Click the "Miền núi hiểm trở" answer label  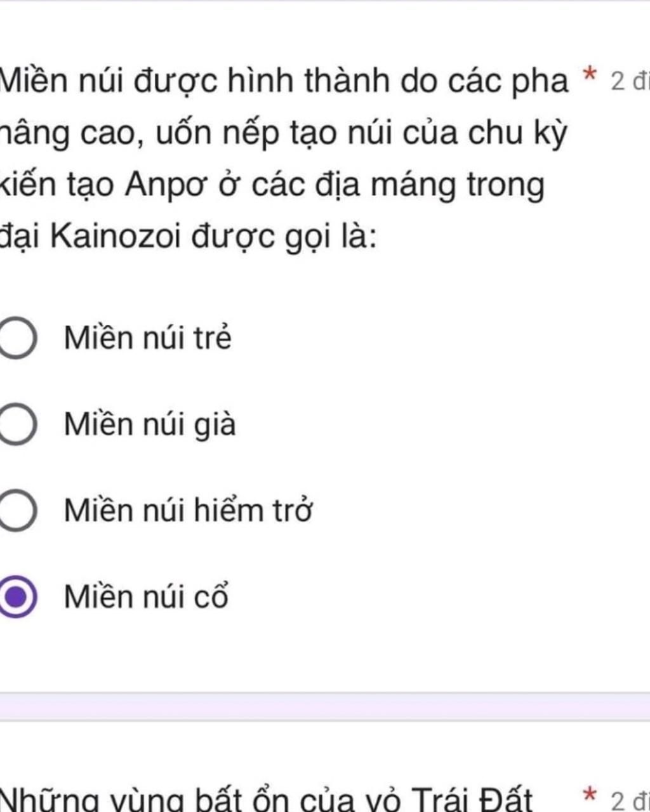coord(188,510)
